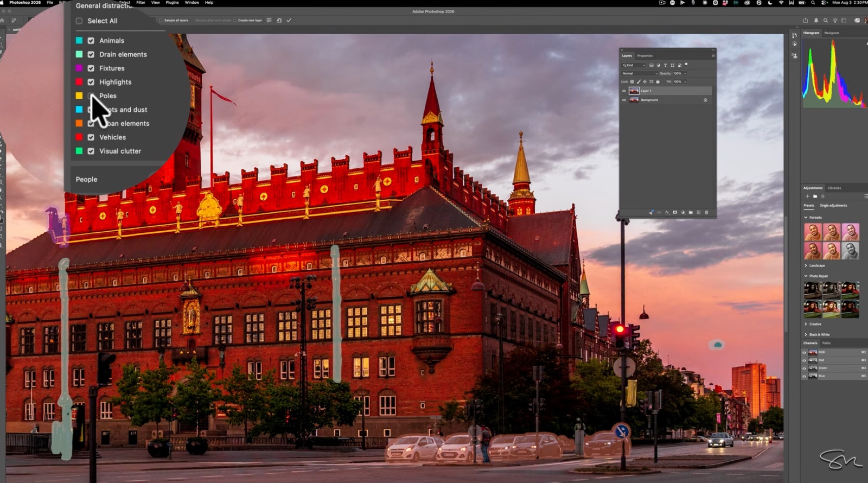Create new adjustment layer icon

683,212
